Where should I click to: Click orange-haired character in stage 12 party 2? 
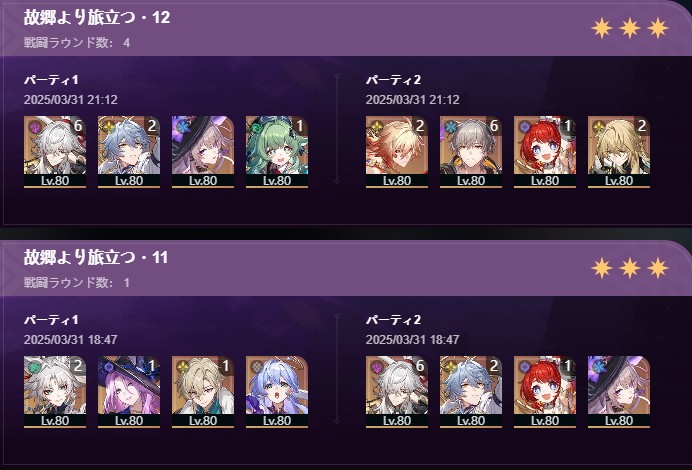(x=397, y=152)
